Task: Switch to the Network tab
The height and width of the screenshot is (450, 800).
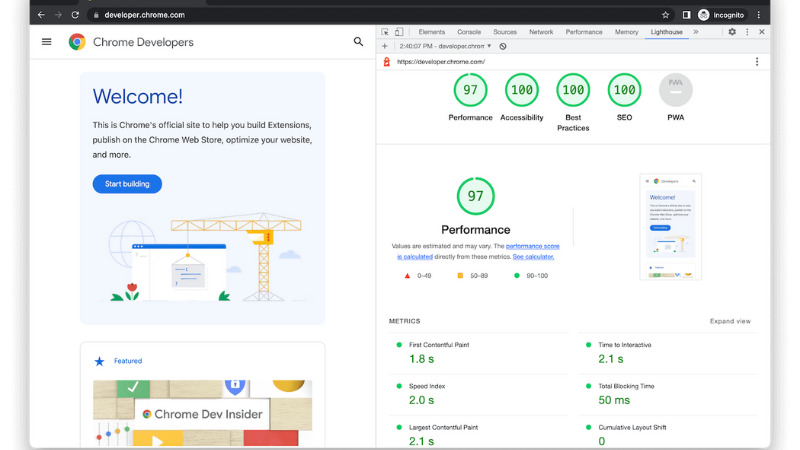Action: (x=541, y=32)
